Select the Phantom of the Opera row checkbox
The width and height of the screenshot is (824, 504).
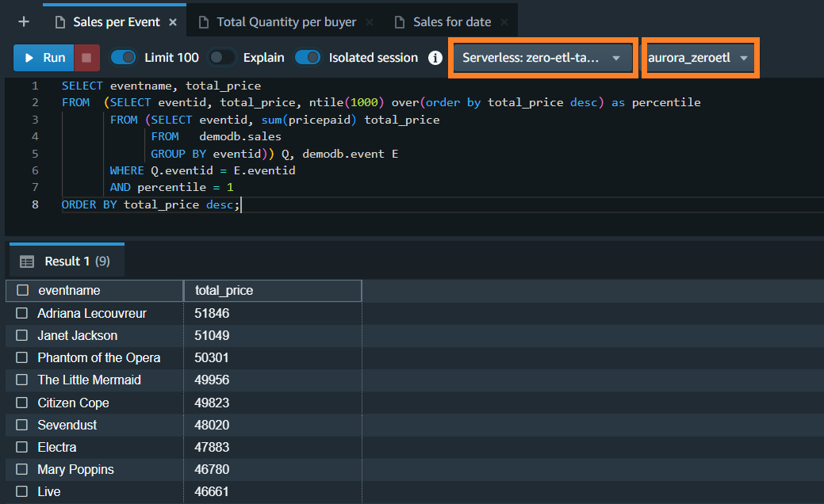tap(22, 358)
